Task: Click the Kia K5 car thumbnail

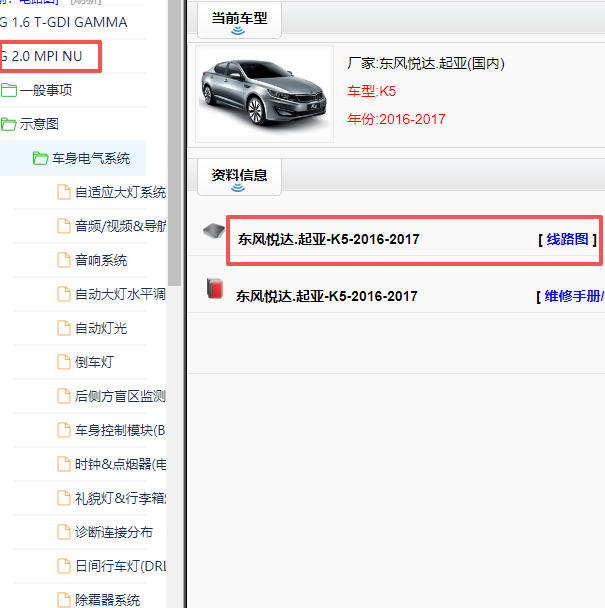Action: click(264, 94)
